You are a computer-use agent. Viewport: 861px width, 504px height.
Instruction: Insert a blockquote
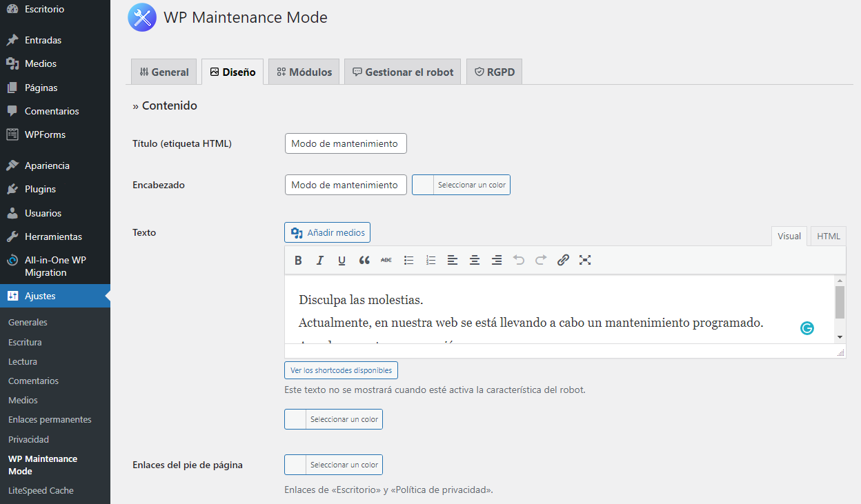click(x=364, y=260)
